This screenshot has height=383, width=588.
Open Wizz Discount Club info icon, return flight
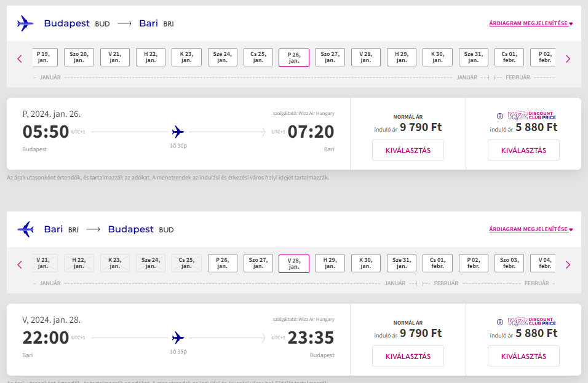(500, 322)
